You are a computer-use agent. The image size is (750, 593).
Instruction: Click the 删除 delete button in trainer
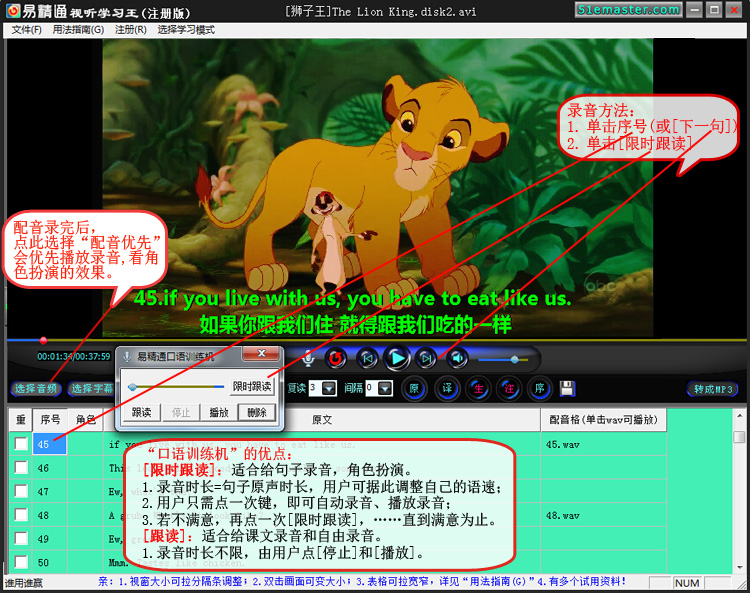click(257, 412)
